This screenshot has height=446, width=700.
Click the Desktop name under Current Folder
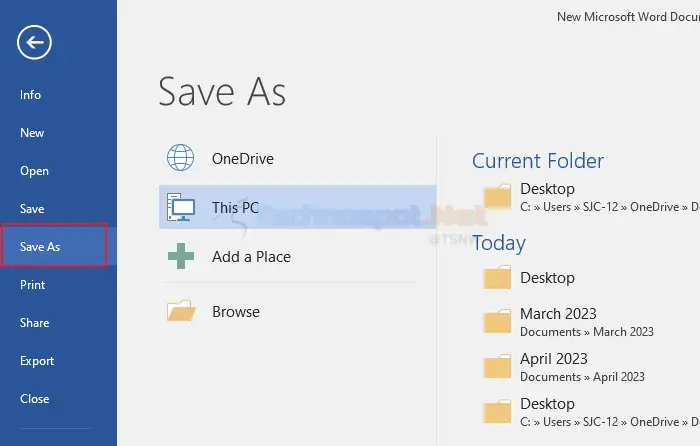(x=547, y=188)
